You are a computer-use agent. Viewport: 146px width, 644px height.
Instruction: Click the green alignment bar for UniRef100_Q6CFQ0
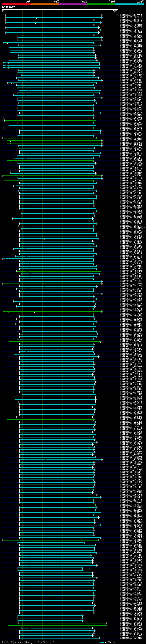pyautogui.click(x=55, y=341)
